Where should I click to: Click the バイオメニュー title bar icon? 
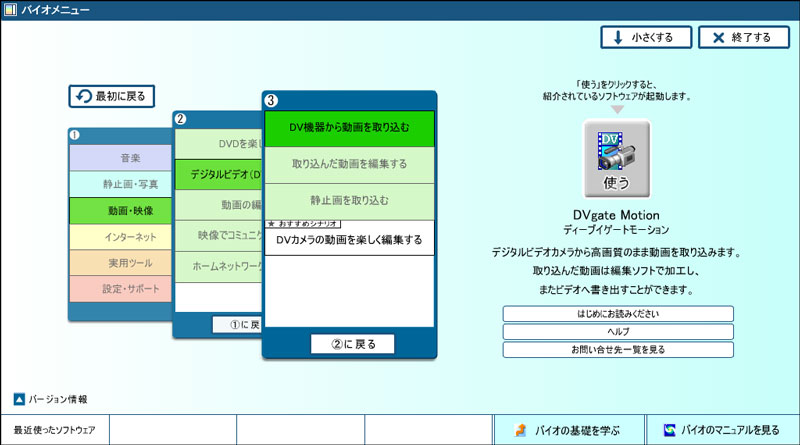(9, 10)
